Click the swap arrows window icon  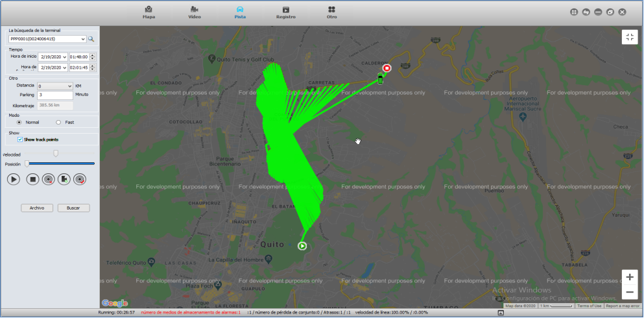[x=586, y=12]
